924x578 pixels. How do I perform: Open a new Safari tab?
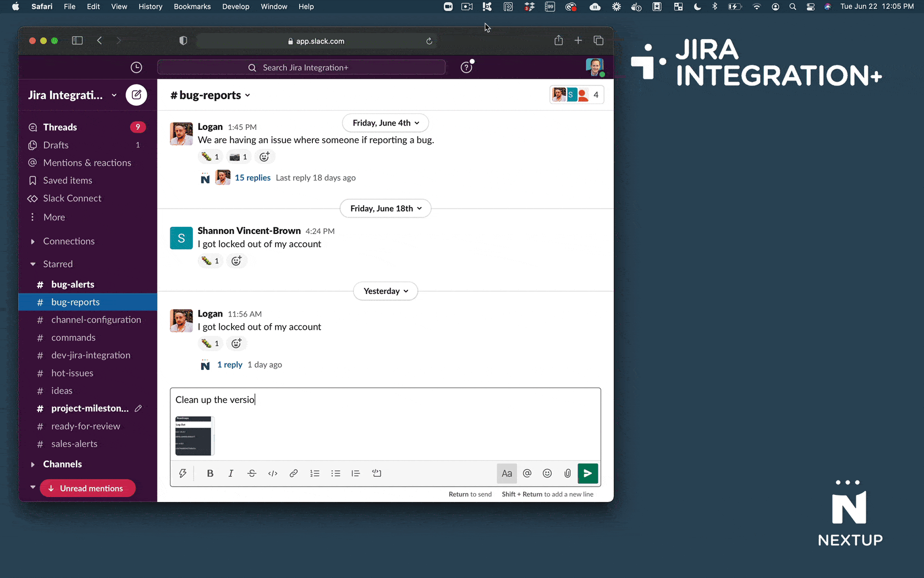pyautogui.click(x=578, y=41)
